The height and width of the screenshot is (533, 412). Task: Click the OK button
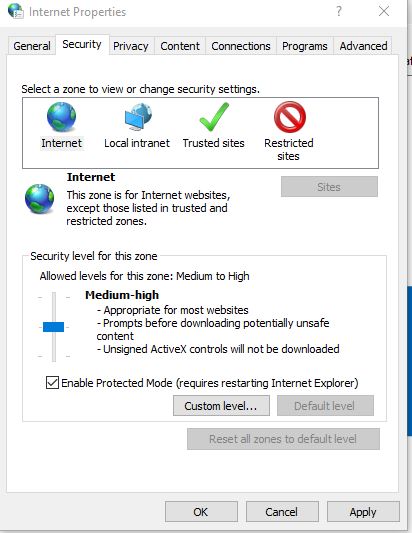[201, 512]
